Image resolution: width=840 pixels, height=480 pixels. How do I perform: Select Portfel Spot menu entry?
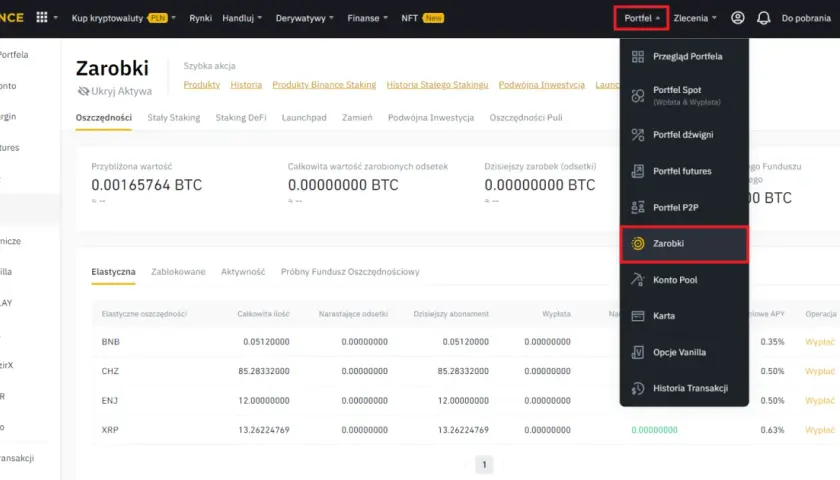[684, 95]
